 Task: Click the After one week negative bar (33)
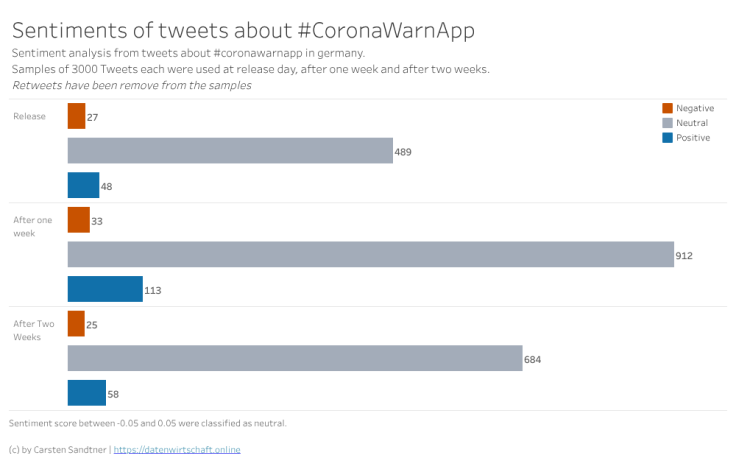(78, 220)
